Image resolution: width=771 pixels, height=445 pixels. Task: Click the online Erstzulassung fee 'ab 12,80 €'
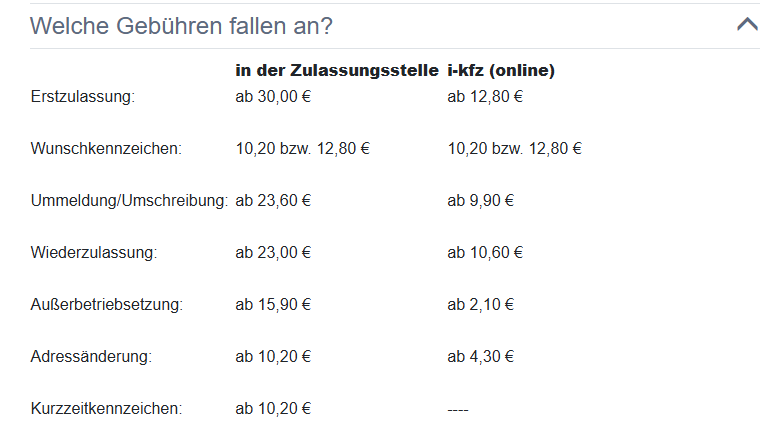(485, 96)
